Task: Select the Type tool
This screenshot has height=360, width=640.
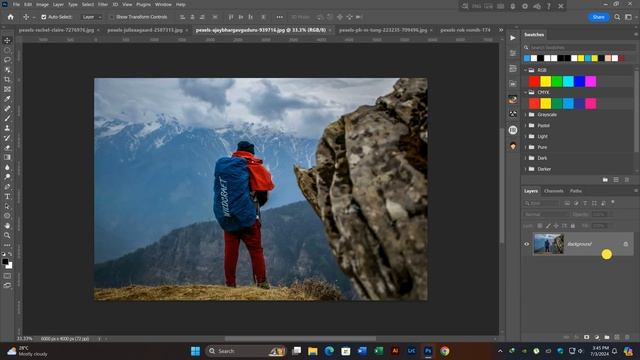Action: click(x=7, y=196)
